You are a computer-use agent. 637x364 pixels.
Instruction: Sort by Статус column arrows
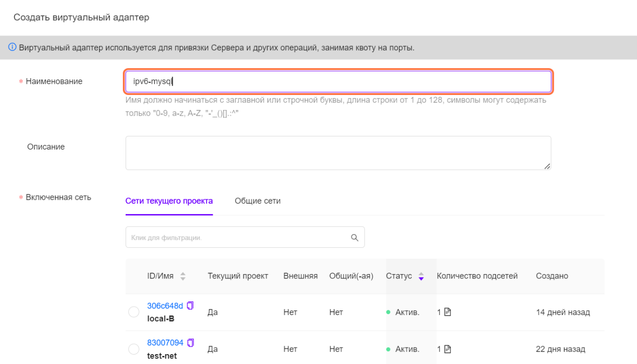click(421, 276)
